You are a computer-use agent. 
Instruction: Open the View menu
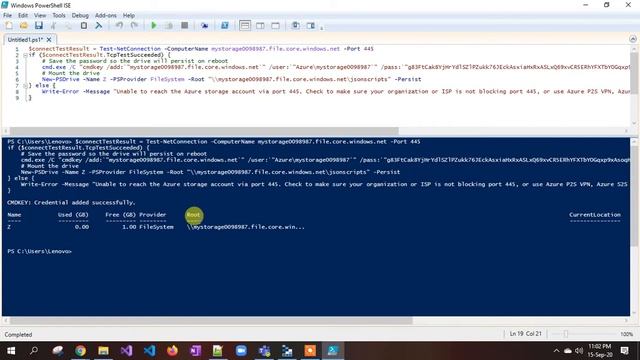[40, 15]
